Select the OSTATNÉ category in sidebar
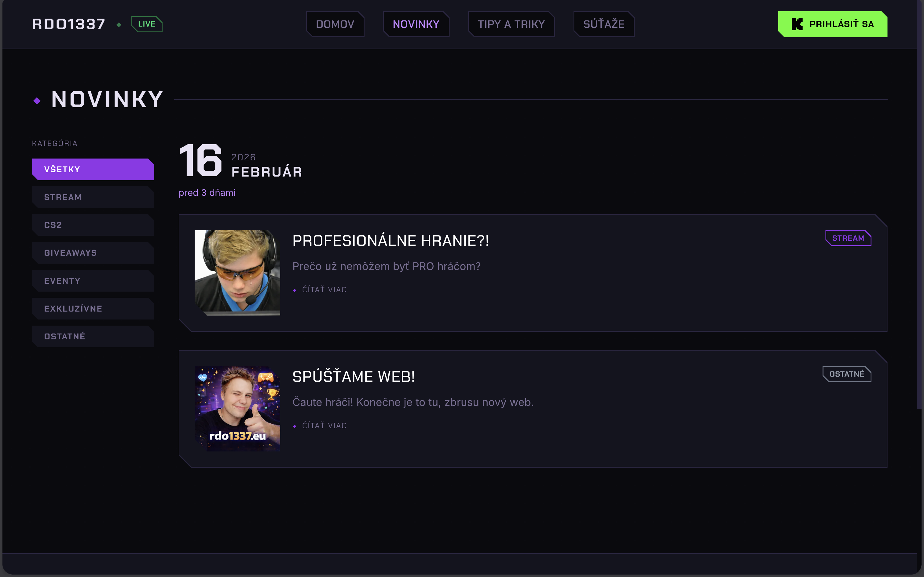 click(x=93, y=336)
